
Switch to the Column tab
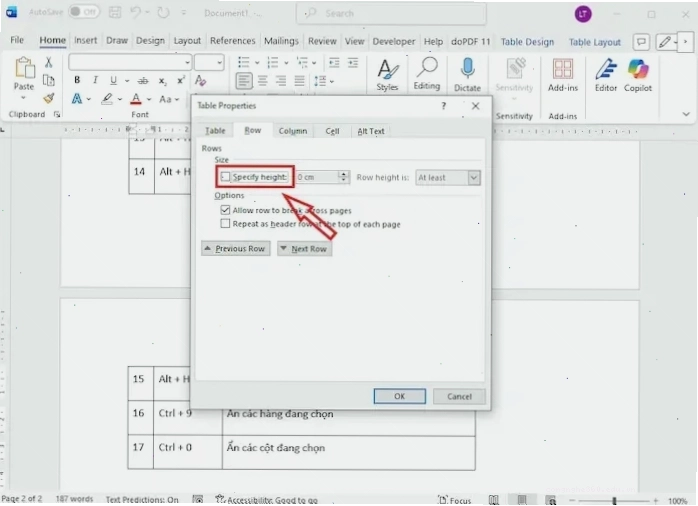click(293, 131)
